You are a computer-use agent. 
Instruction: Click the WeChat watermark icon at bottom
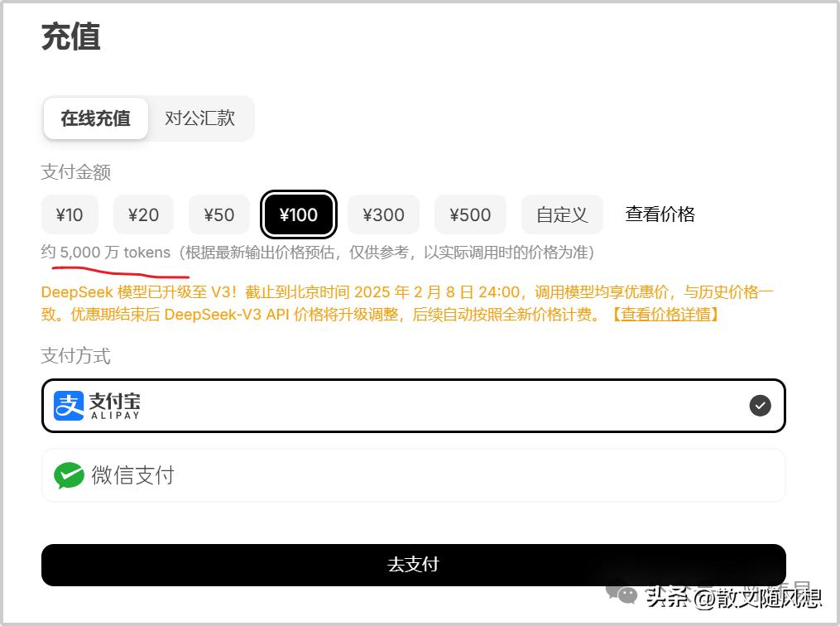(x=622, y=594)
